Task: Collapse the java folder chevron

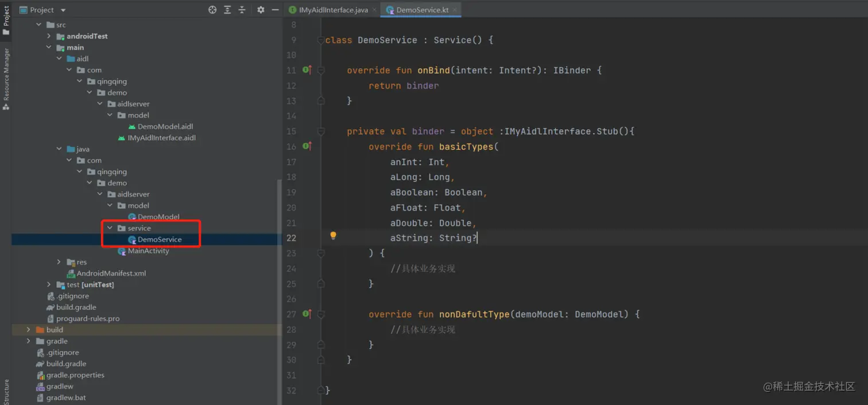Action: click(59, 149)
